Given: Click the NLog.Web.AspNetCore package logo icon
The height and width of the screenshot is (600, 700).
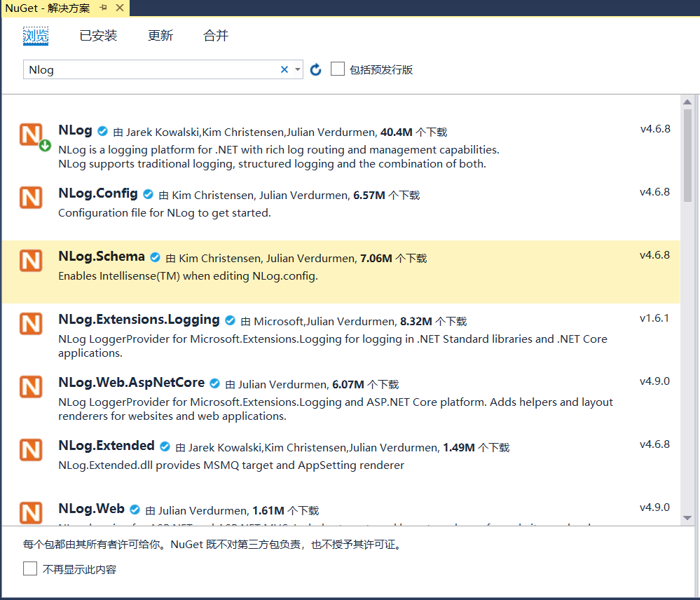Looking at the screenshot, I should [x=31, y=387].
